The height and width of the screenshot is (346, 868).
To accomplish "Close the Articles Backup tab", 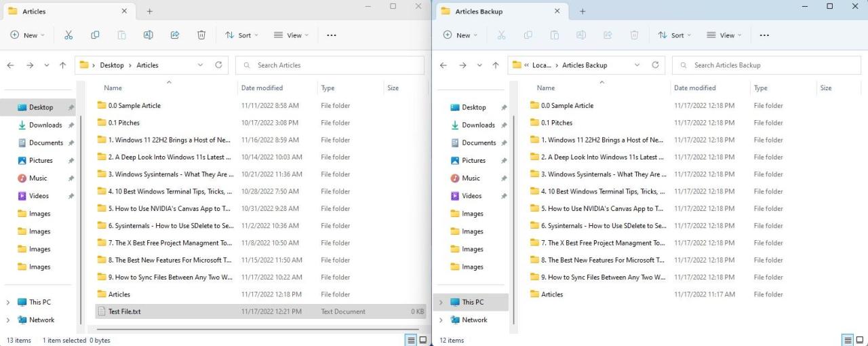I will (557, 11).
